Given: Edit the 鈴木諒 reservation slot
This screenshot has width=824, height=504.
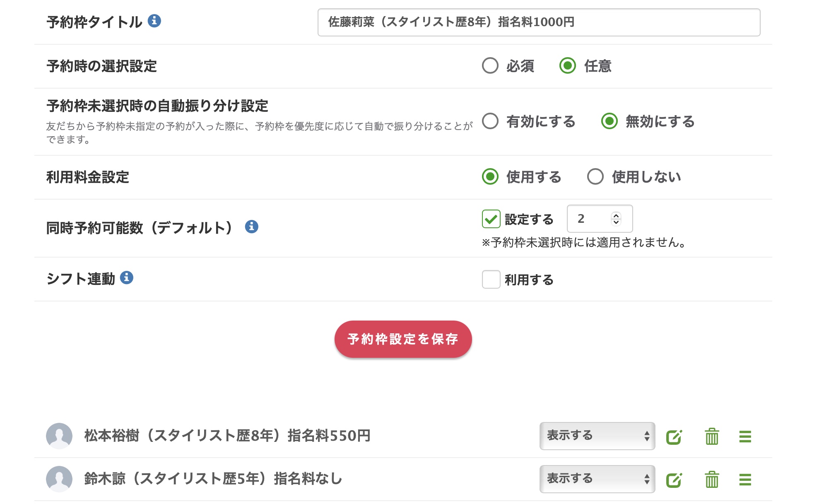Looking at the screenshot, I should point(674,480).
